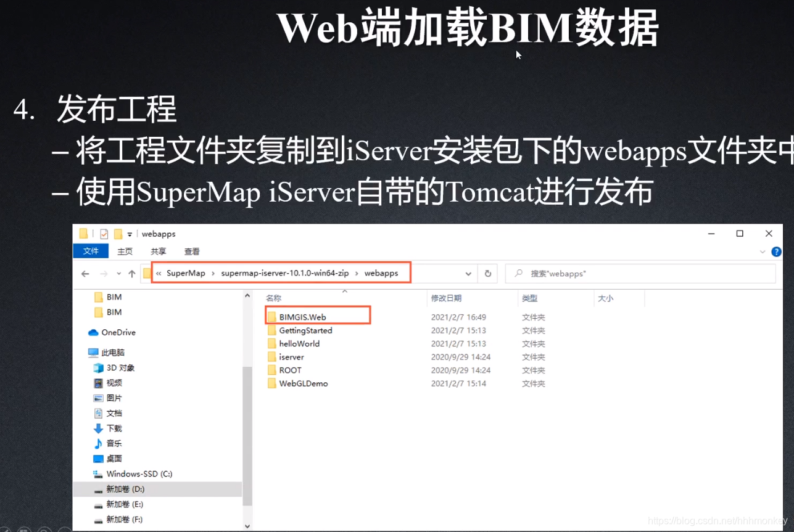The width and height of the screenshot is (794, 532).
Task: Click SuperMap in the address path
Action: 186,273
